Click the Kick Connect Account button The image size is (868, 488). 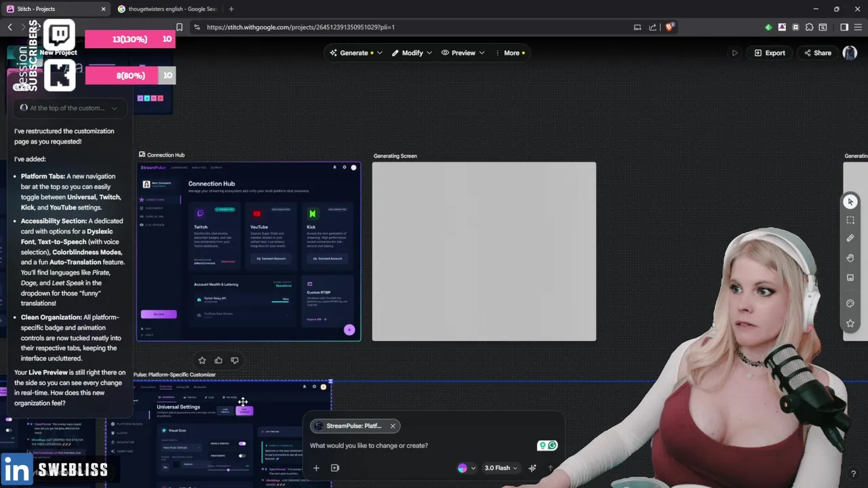(329, 258)
